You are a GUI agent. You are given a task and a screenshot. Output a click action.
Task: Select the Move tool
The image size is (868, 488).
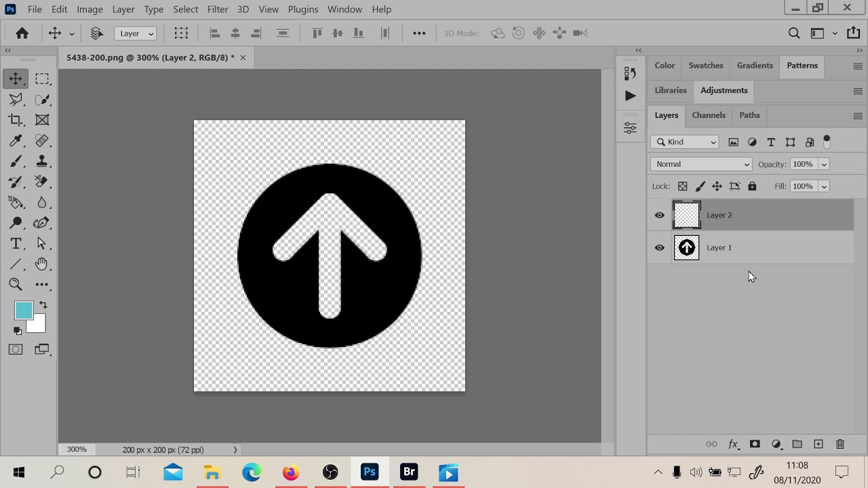(16, 79)
